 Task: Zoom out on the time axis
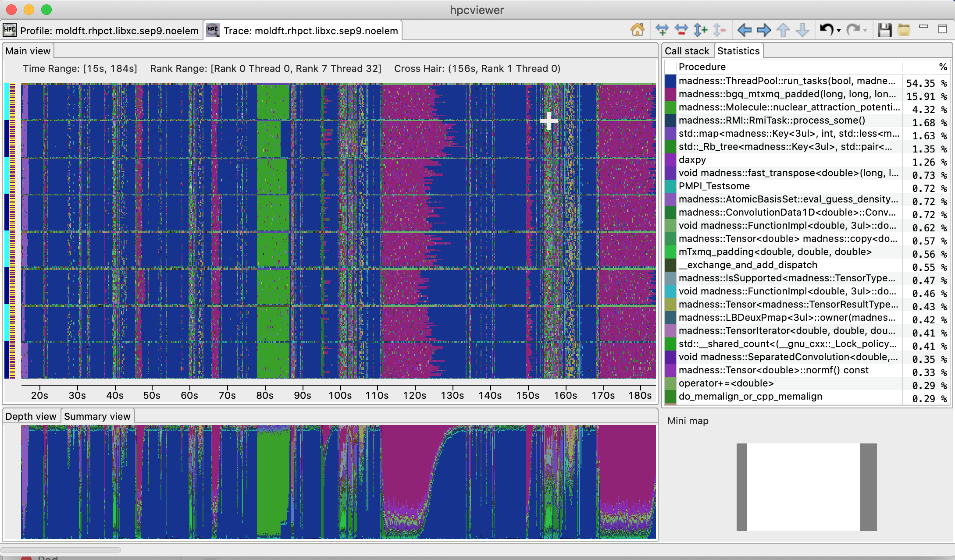tap(681, 30)
